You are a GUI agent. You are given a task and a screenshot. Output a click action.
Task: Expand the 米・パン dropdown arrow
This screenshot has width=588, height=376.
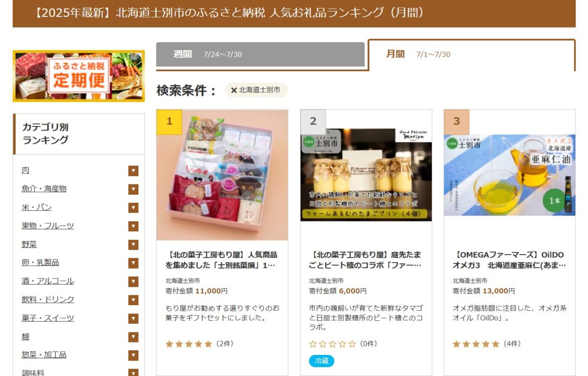coord(133,207)
